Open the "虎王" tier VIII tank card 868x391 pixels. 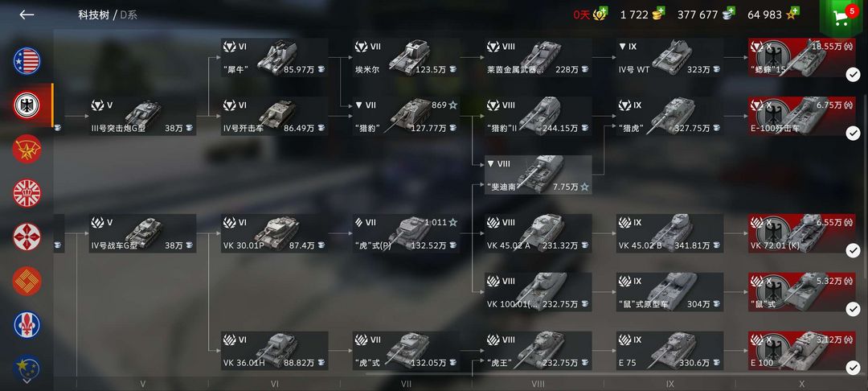tap(538, 351)
